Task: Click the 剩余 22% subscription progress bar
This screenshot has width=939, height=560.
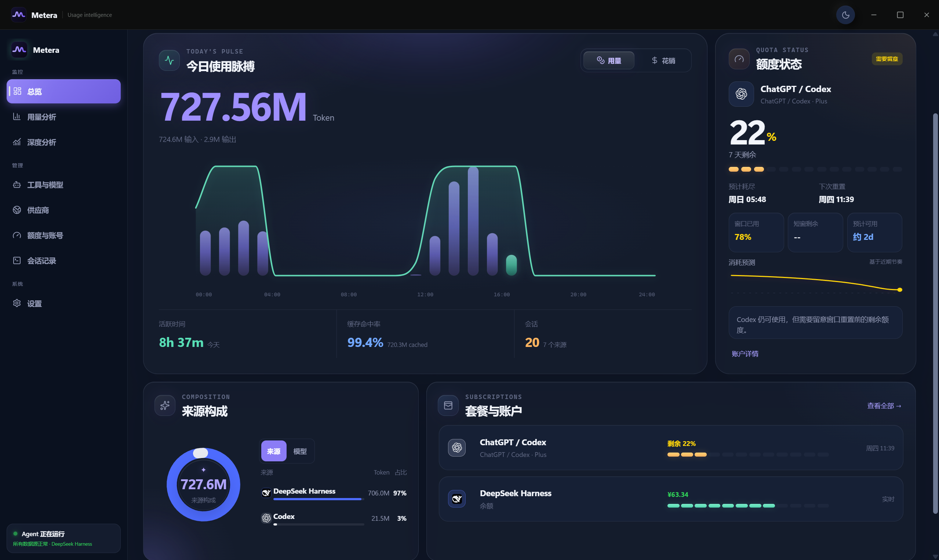Action: pyautogui.click(x=748, y=455)
